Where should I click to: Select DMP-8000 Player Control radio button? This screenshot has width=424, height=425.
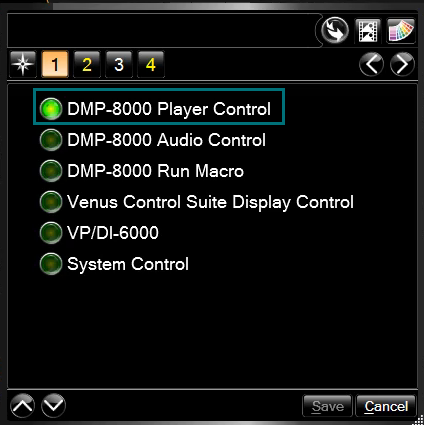point(51,109)
